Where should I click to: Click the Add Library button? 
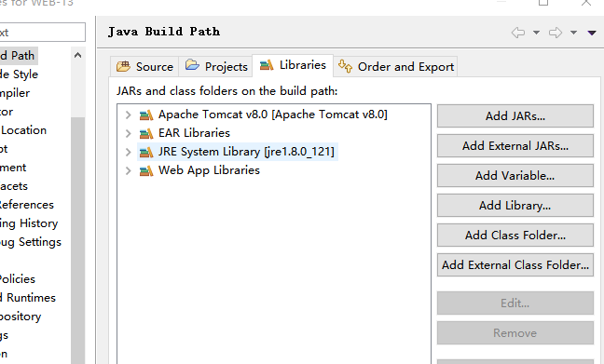pyautogui.click(x=515, y=206)
